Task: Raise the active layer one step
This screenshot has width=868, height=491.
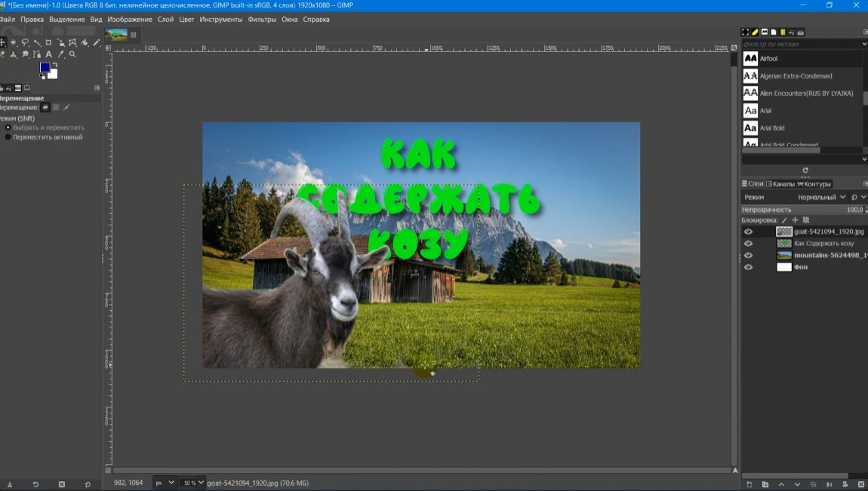Action: click(x=782, y=484)
